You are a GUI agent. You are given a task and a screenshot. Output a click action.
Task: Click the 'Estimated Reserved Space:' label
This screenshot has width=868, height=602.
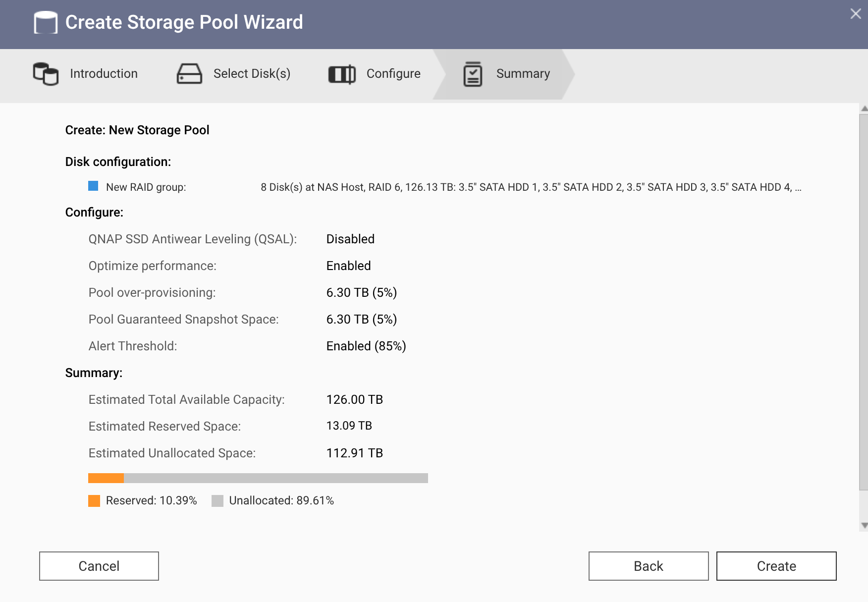click(x=165, y=427)
